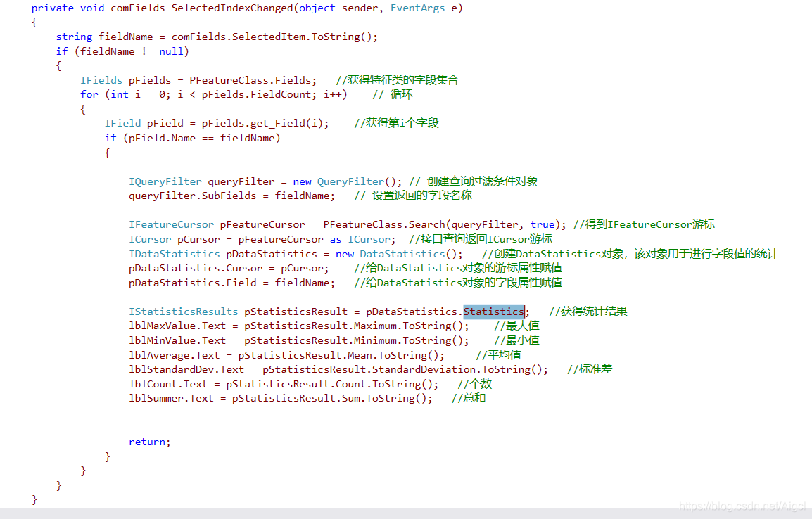Click the IDataStatistics type name
This screenshot has height=519, width=812.
[x=174, y=254]
